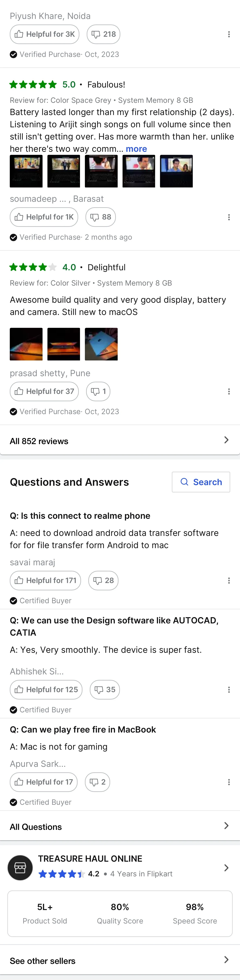Viewport: 240px width, 980px height.
Task: Tap thumbs-down showing 88 on Fabulous review
Action: point(101,217)
